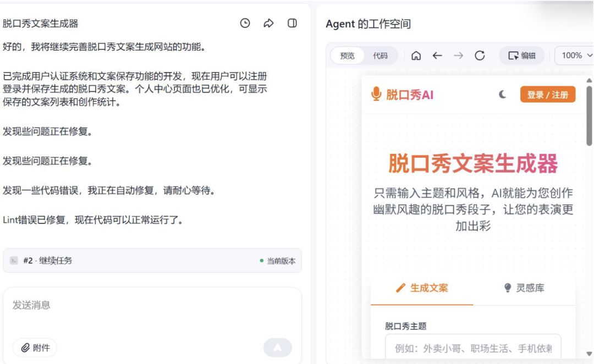
Task: Click the 登录 / 注册 button
Action: 547,95
